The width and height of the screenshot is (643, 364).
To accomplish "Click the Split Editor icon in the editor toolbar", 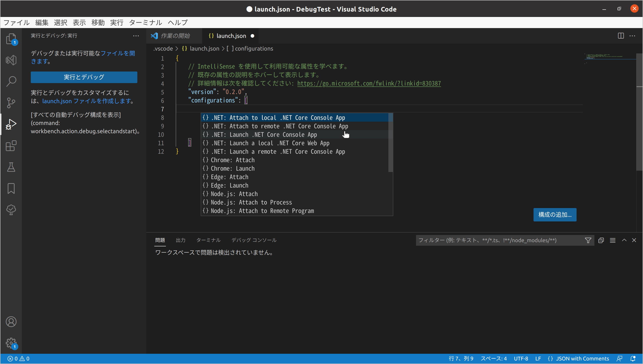I will 621,36.
